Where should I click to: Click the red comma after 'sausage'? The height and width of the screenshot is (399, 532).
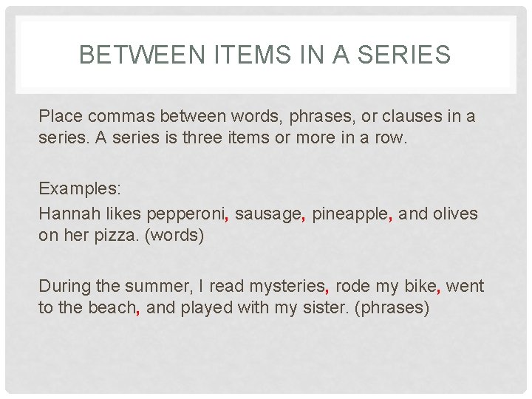pos(304,219)
